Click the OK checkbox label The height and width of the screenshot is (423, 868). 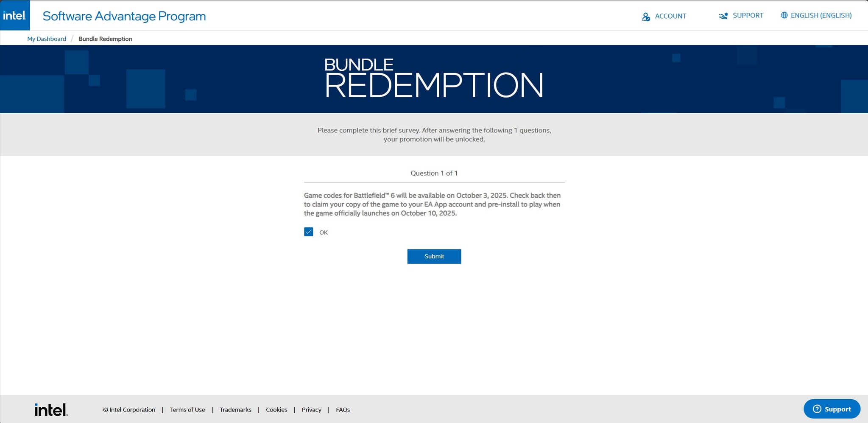click(x=324, y=233)
